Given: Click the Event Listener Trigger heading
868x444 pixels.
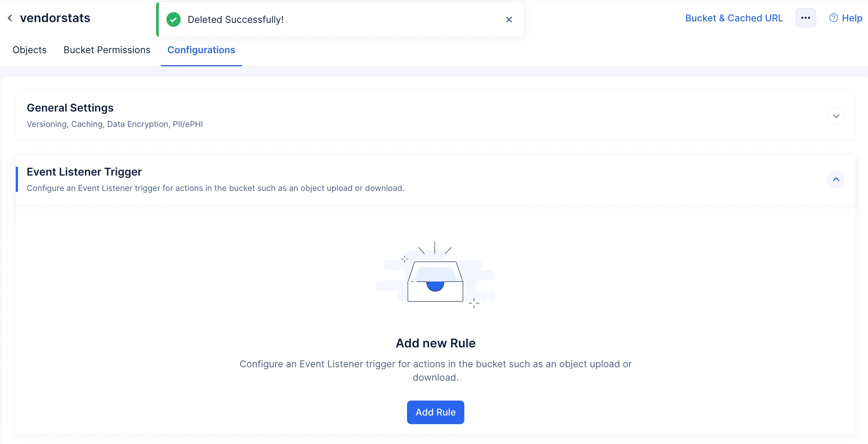Looking at the screenshot, I should [x=84, y=172].
